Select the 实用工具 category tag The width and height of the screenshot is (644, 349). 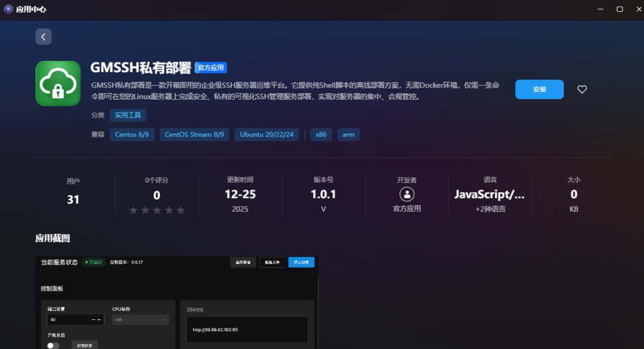(128, 115)
